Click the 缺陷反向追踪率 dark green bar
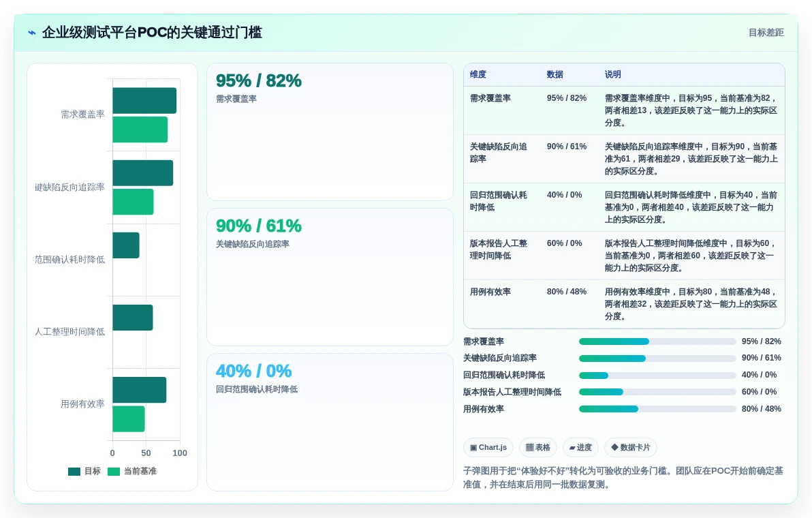This screenshot has width=812, height=518. coord(143,173)
